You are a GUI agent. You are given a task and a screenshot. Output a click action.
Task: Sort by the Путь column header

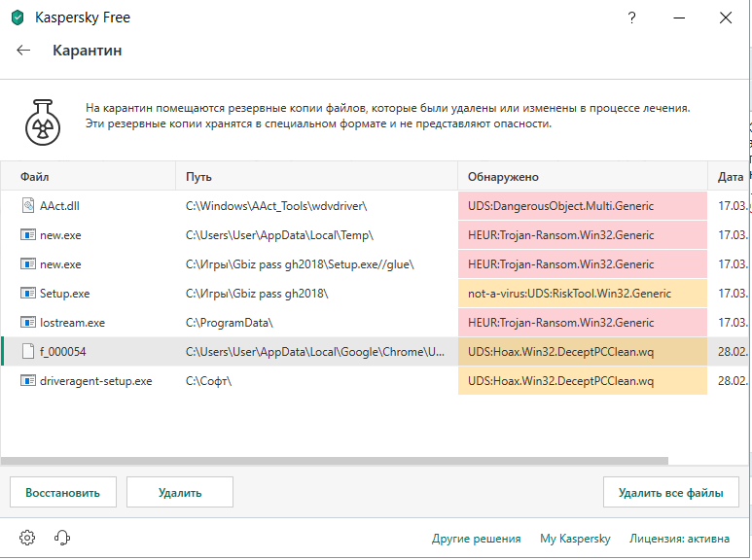[198, 177]
